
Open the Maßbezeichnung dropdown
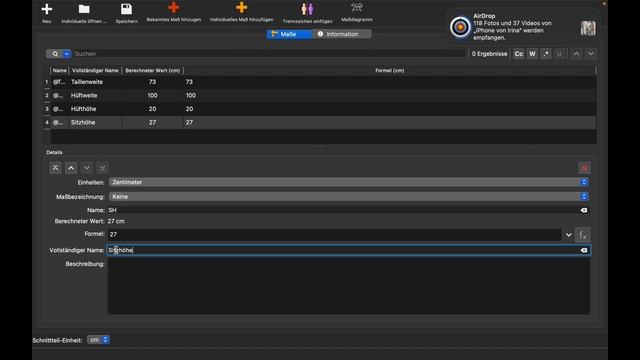click(x=349, y=197)
